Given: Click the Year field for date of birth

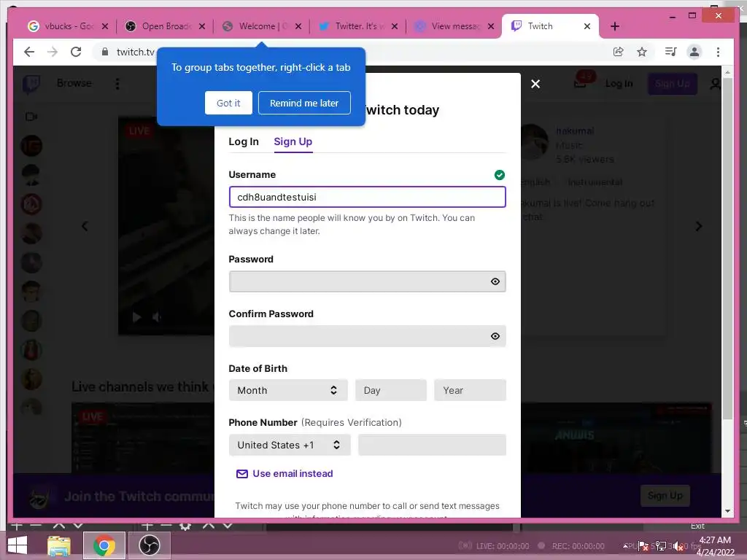Looking at the screenshot, I should pyautogui.click(x=470, y=391).
